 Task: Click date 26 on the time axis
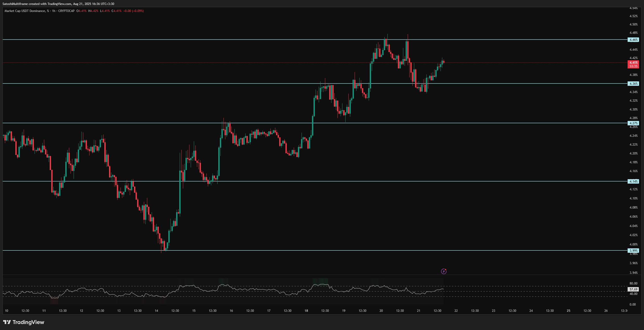pyautogui.click(x=606, y=311)
